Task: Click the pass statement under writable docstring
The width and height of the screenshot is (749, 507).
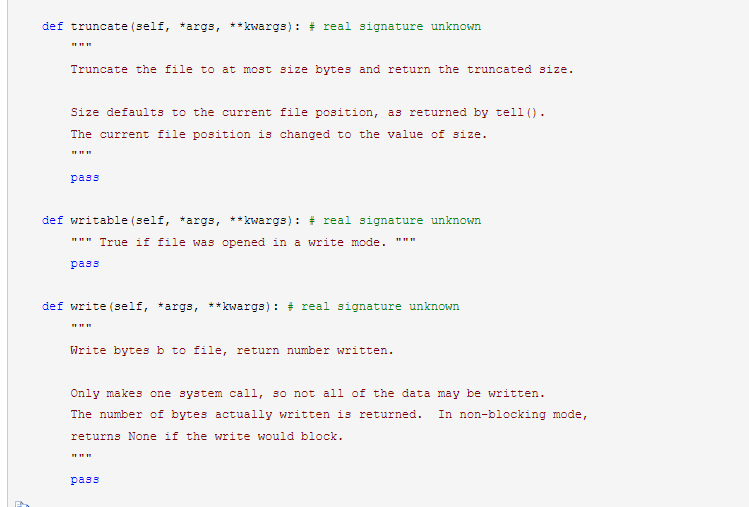Action: click(x=85, y=264)
